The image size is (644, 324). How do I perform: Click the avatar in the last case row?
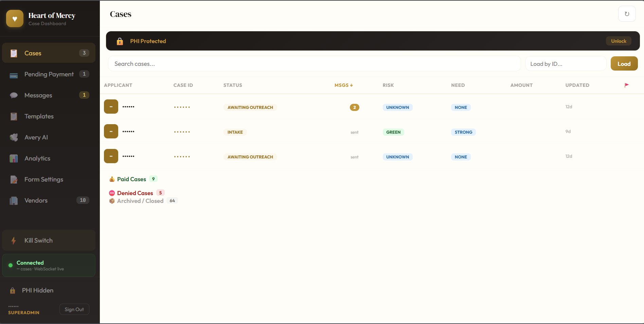coord(111,156)
